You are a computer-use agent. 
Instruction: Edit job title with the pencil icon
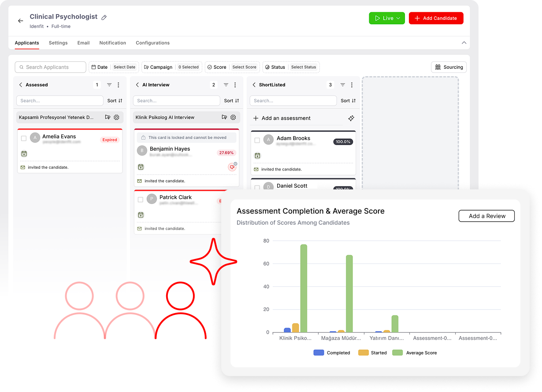coord(104,17)
